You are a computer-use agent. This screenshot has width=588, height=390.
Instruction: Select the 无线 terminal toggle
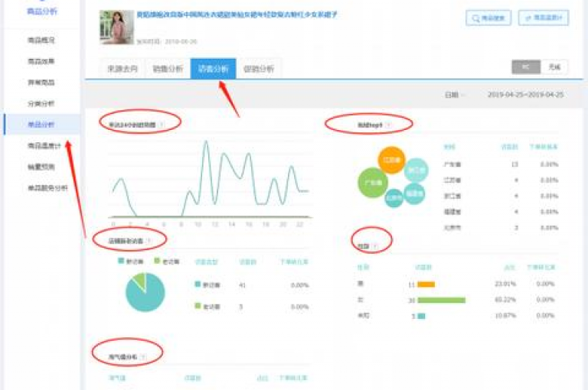click(554, 67)
